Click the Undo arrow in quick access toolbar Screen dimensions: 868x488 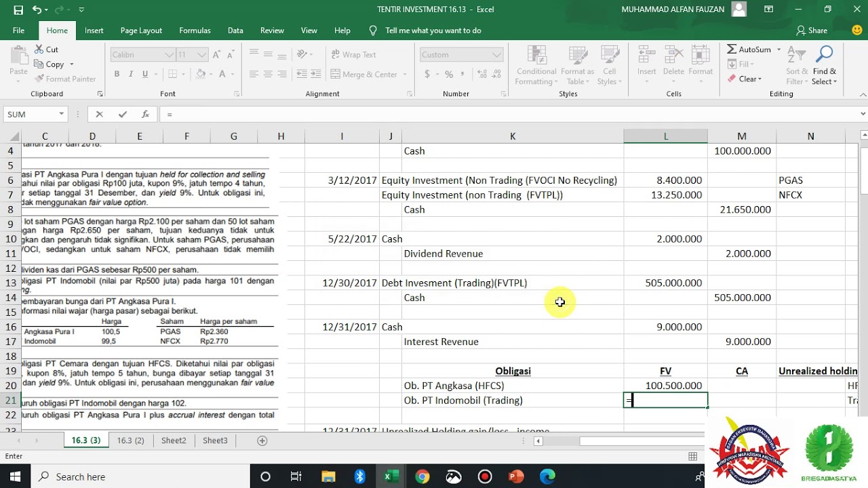tap(37, 9)
